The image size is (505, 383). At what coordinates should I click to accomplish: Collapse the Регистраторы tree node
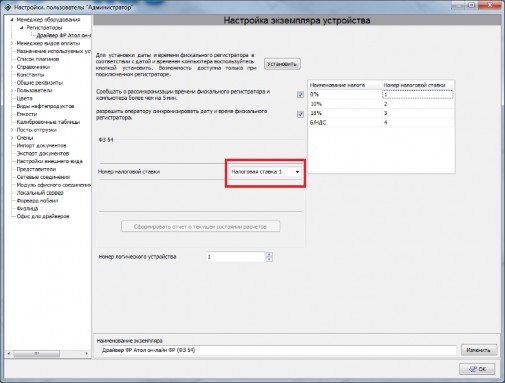pos(22,28)
